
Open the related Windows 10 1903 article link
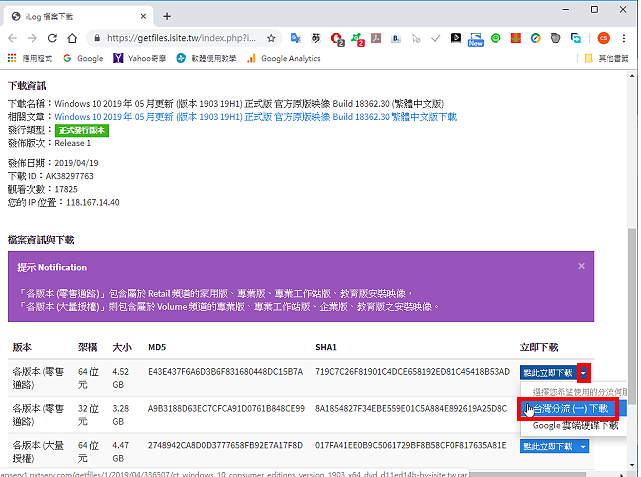click(x=256, y=117)
